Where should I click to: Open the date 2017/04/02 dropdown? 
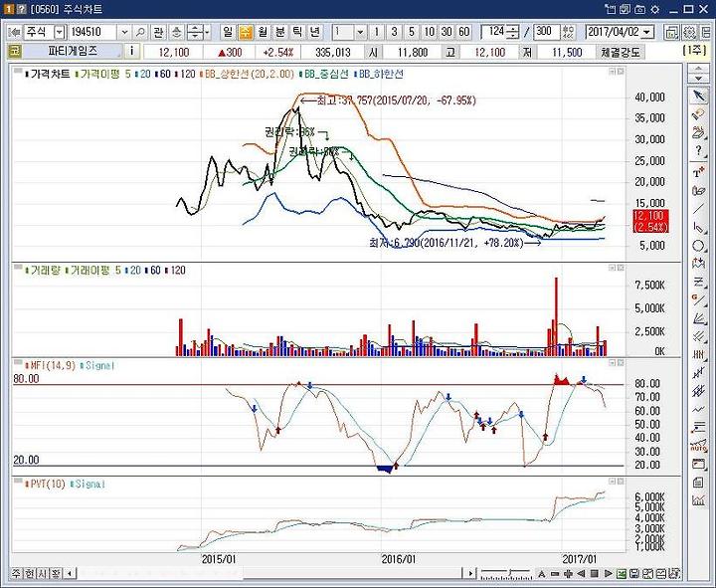click(x=647, y=32)
